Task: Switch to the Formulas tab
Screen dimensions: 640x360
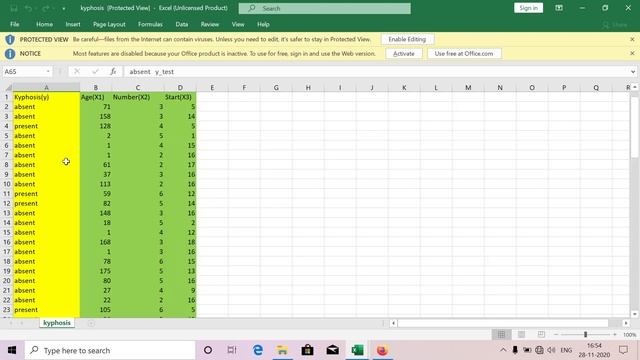Action: [150, 24]
